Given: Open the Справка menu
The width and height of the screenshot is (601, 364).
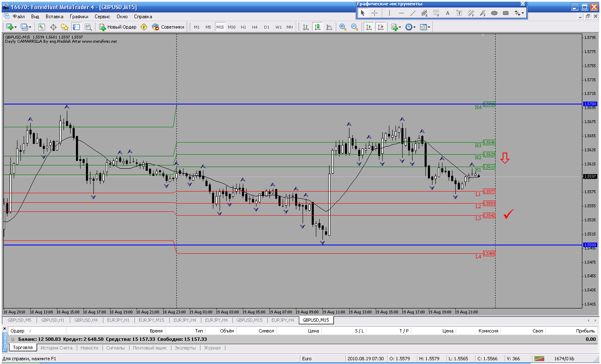Looking at the screenshot, I should (x=143, y=17).
